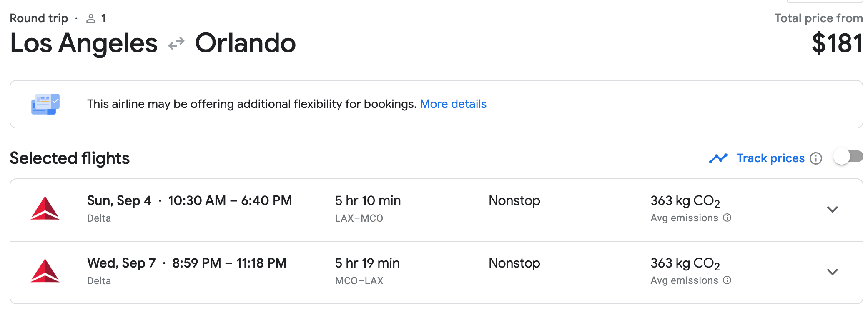This screenshot has height=310, width=868.
Task: Open Avg emissions info for LAX–MCO flight
Action: pos(727,217)
